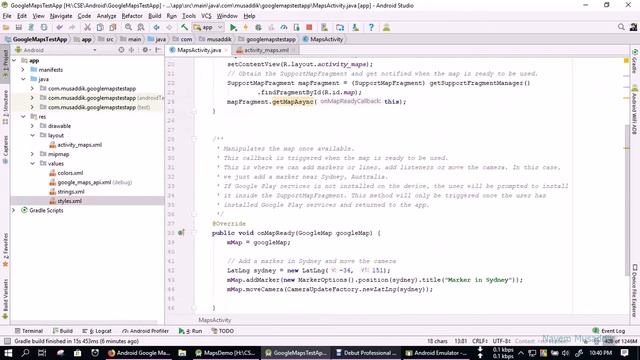Open the Build menu
The height and width of the screenshot is (360, 640).
(x=155, y=16)
